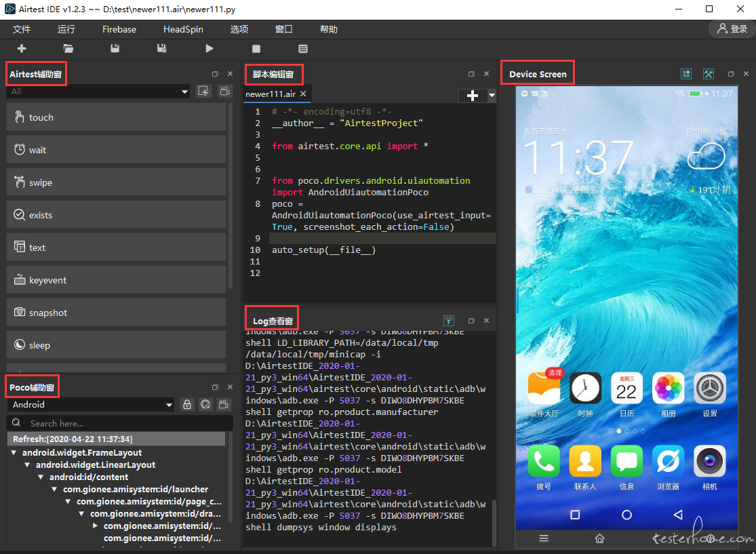Open the 文件 menu
The height and width of the screenshot is (554, 756).
[x=22, y=29]
